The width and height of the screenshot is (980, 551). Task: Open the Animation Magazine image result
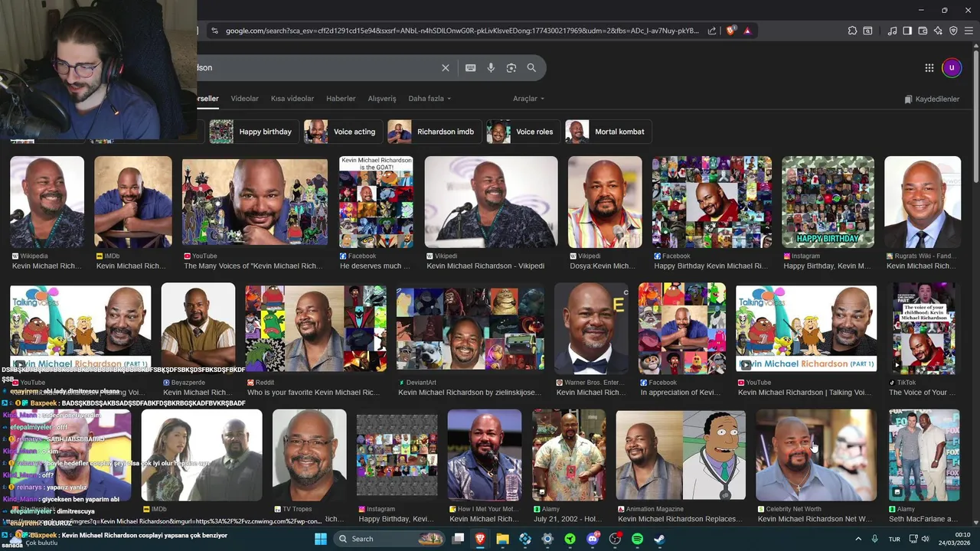[681, 455]
